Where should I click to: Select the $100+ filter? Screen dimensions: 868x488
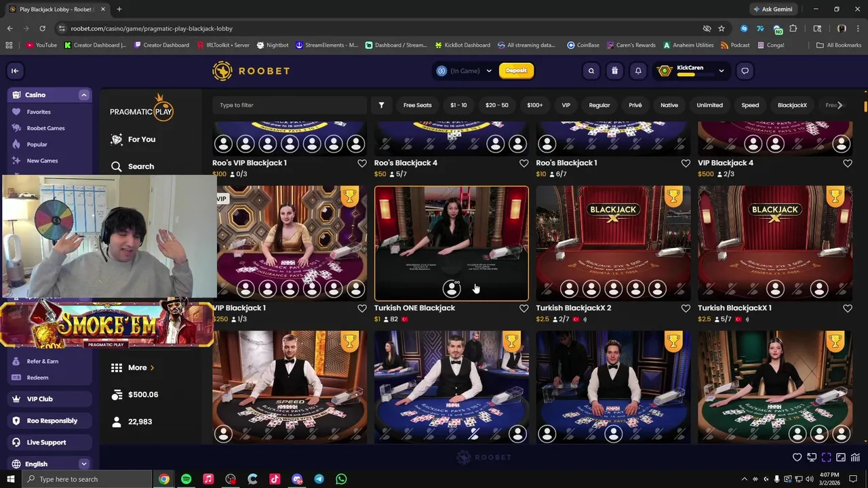[534, 105]
